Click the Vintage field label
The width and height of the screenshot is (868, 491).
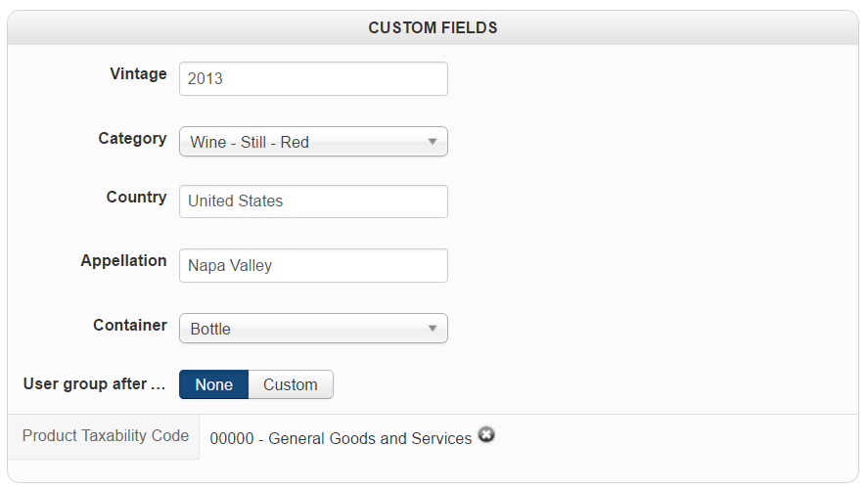[x=138, y=74]
